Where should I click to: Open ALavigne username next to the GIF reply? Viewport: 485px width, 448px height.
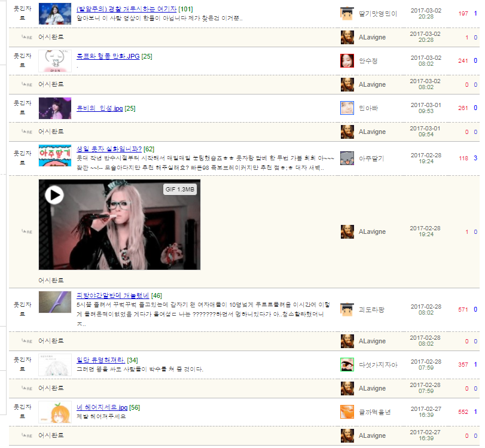click(372, 231)
